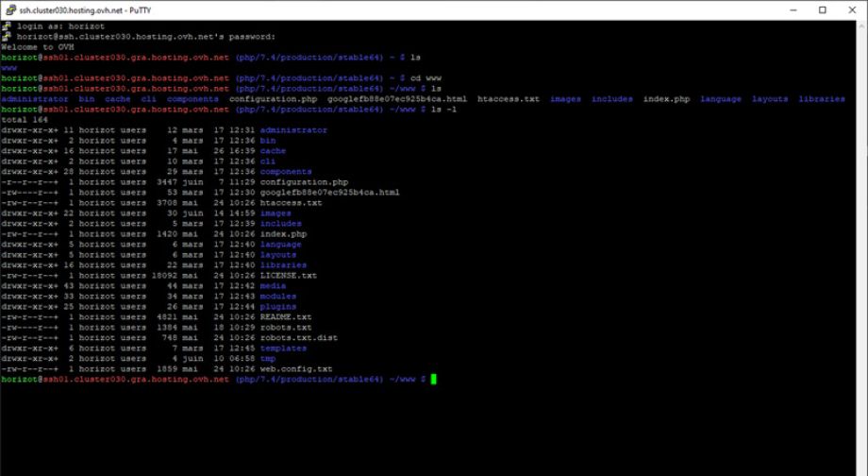Click permissions '-r--r--r--+' of configuration.php row
Screen dimensions: 868x476
[29, 181]
